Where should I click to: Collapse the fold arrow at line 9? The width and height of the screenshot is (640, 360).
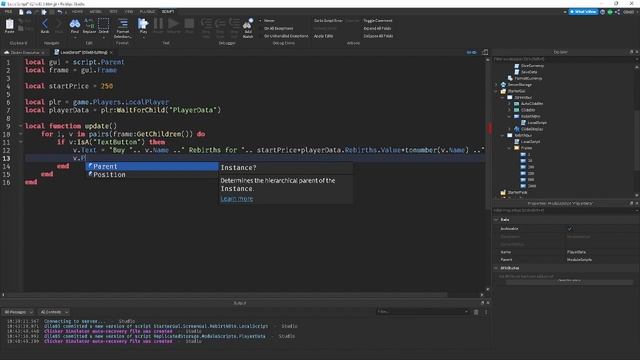pyautogui.click(x=20, y=126)
